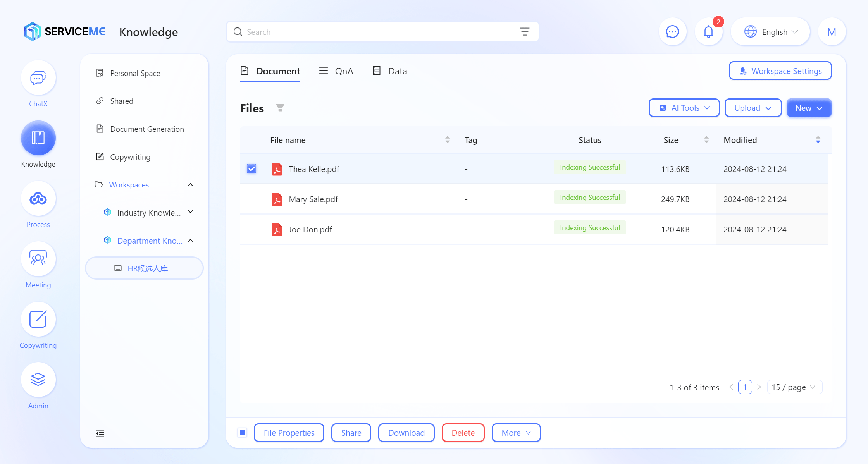Open the ChatX sidebar icon

pyautogui.click(x=38, y=78)
